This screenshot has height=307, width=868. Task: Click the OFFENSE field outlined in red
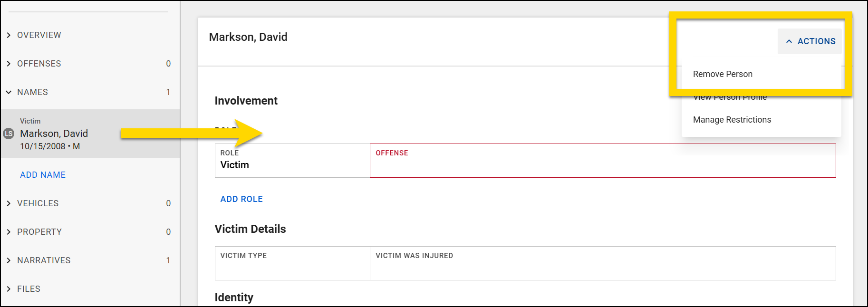pyautogui.click(x=601, y=161)
